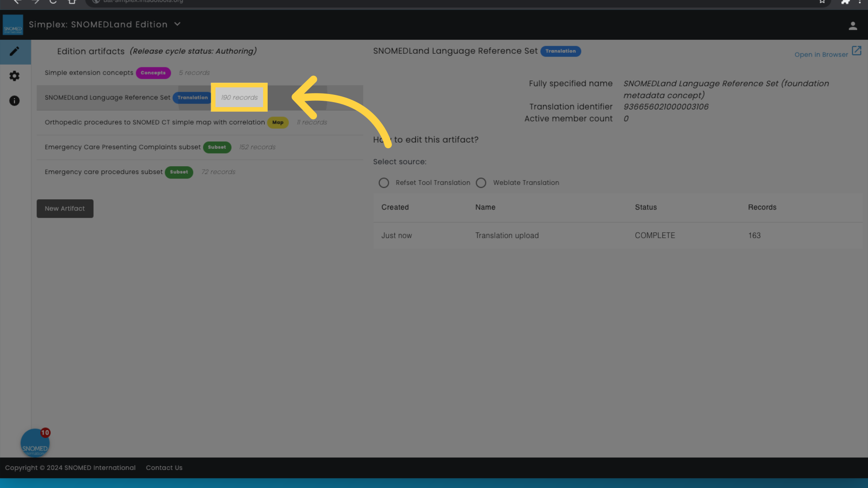The width and height of the screenshot is (868, 488).
Task: Click Translation badge beside the panel title
Action: (561, 51)
